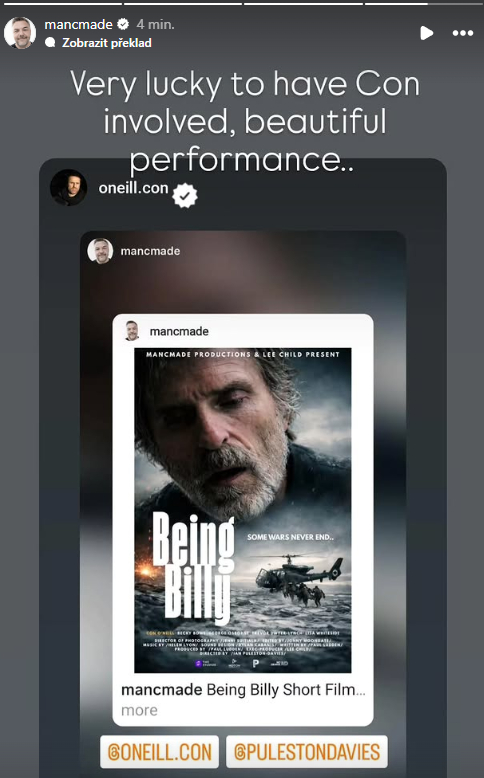This screenshot has height=778, width=484.
Task: Click the oneill.con verified checkmark badge
Action: 185,196
